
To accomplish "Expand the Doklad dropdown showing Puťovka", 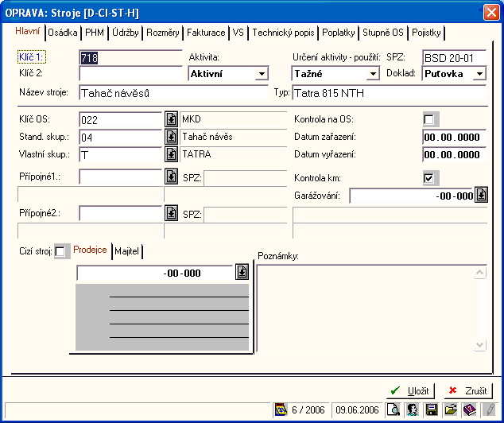I will (x=479, y=74).
